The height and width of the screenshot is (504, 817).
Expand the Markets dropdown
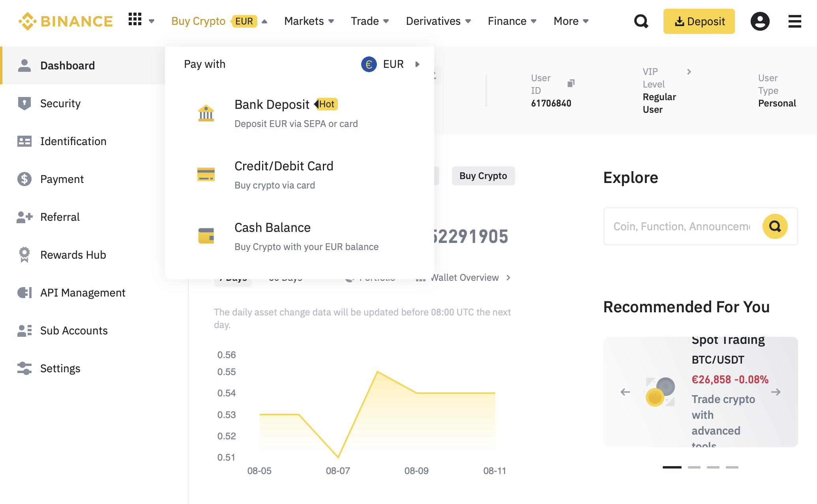[x=309, y=21]
